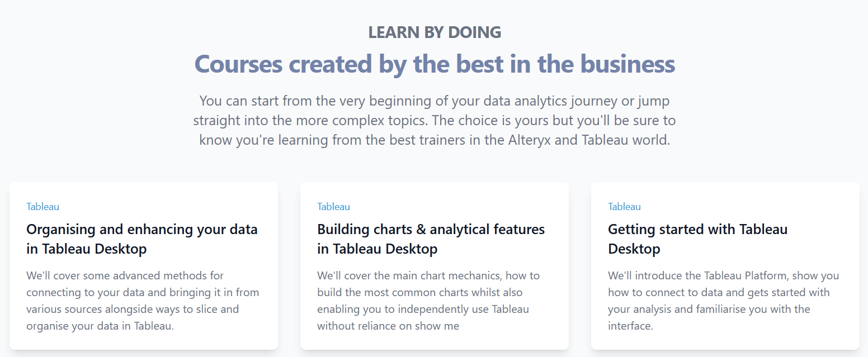868x357 pixels.
Task: Click the word "business" in the main headline
Action: click(x=634, y=64)
